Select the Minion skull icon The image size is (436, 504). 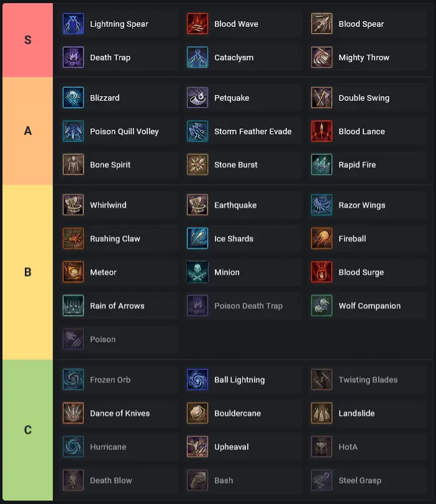pyautogui.click(x=198, y=272)
